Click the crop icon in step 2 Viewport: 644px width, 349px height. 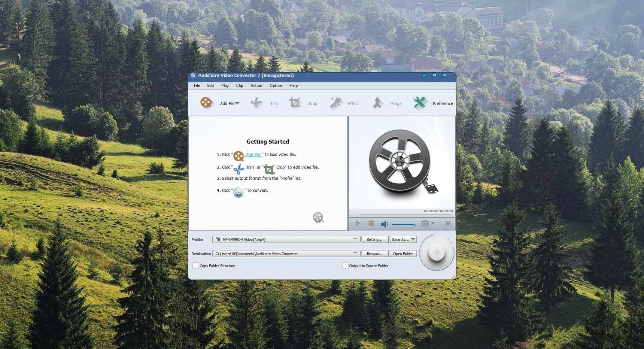pyautogui.click(x=269, y=169)
